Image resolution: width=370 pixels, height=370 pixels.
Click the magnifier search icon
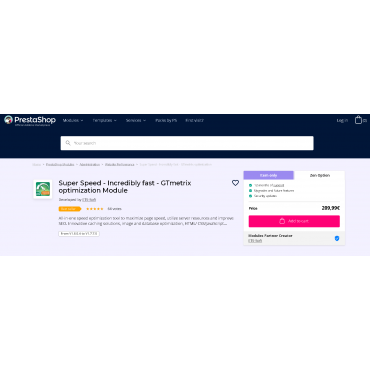click(x=68, y=143)
